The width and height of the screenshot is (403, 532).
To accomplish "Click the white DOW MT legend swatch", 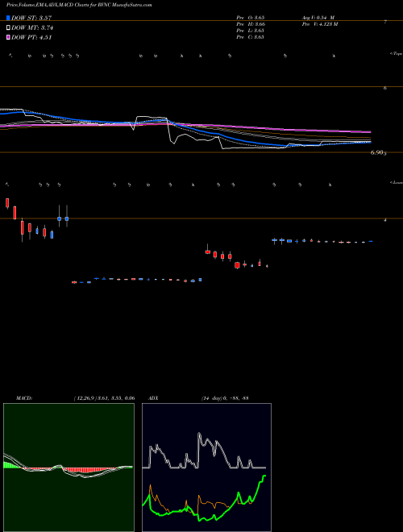I will click(9, 28).
